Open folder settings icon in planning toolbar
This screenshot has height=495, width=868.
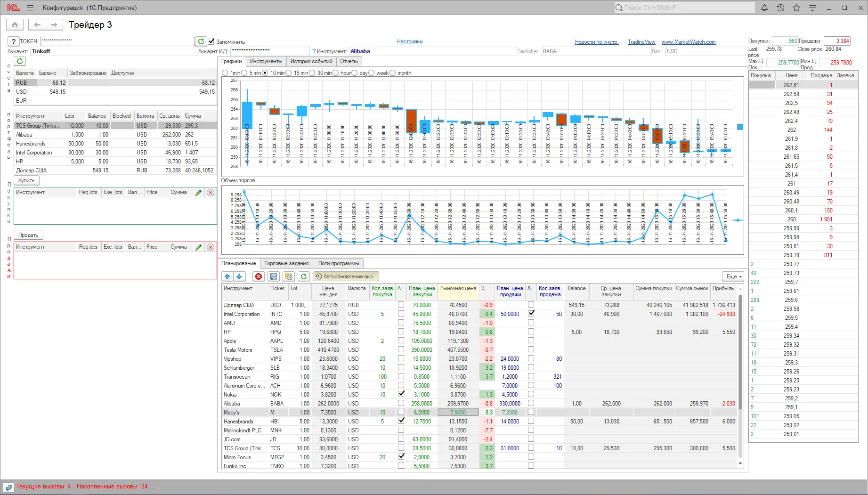(x=289, y=276)
